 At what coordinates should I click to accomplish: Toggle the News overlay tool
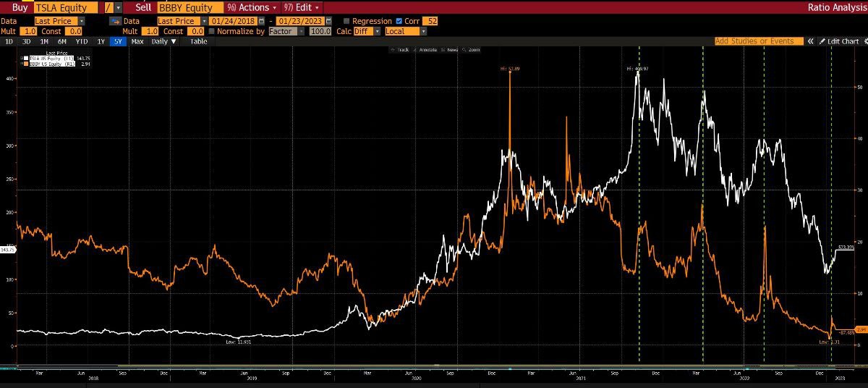451,50
